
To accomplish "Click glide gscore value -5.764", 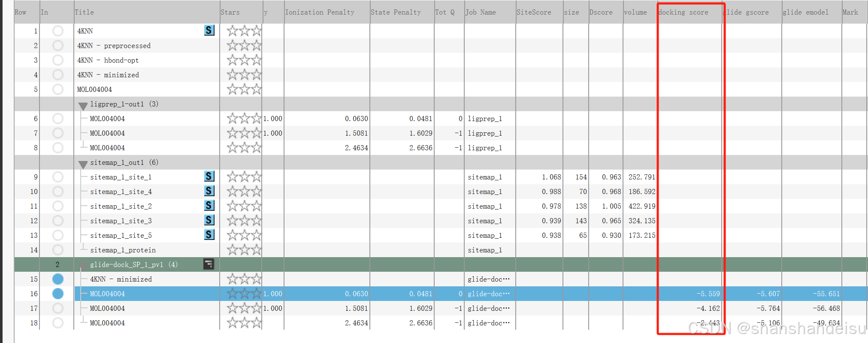I will pos(768,308).
